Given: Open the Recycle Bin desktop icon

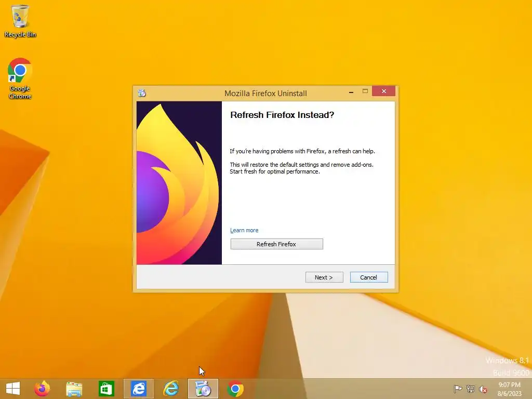Looking at the screenshot, I should pyautogui.click(x=20, y=21).
